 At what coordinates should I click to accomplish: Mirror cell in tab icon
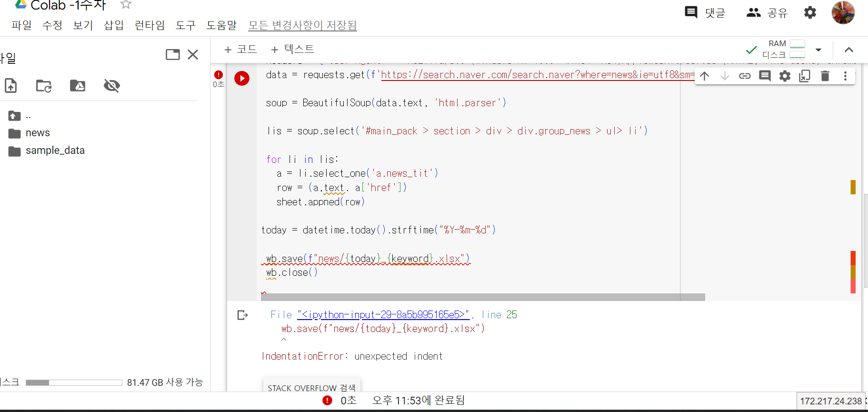tap(805, 76)
